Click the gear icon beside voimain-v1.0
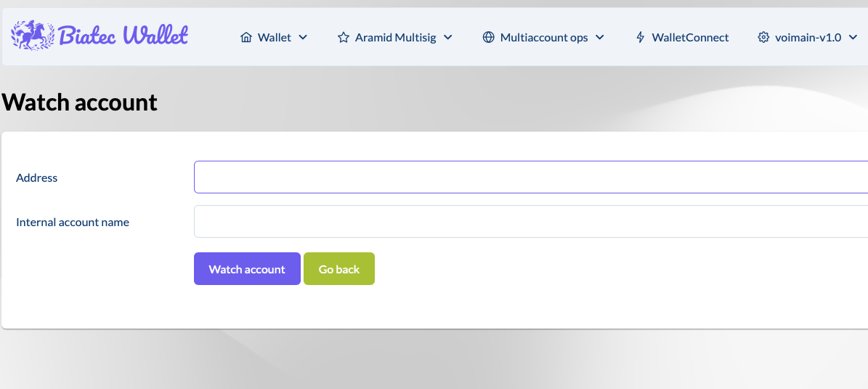This screenshot has height=389, width=868. coord(763,37)
